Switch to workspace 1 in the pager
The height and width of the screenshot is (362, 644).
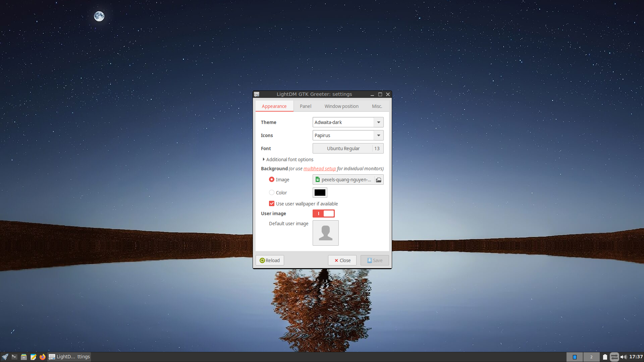tap(575, 357)
